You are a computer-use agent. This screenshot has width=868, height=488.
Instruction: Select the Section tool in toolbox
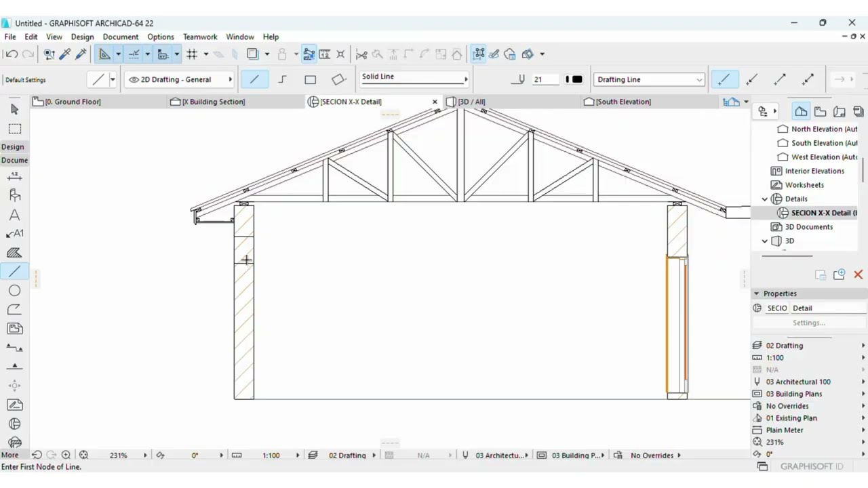[15, 348]
